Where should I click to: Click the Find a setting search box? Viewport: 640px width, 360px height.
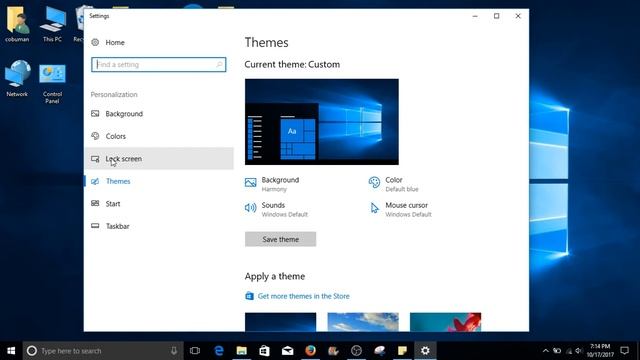click(x=158, y=64)
